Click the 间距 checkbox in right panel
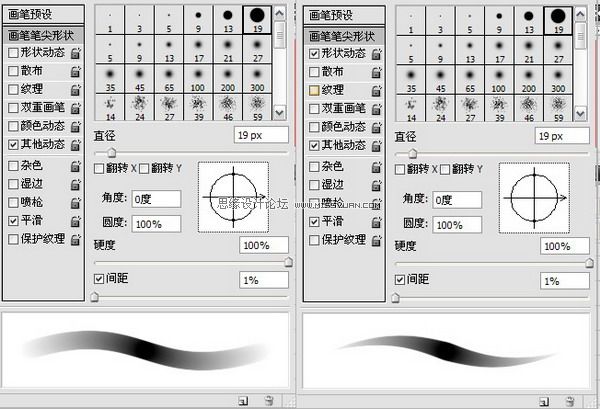 coord(399,279)
